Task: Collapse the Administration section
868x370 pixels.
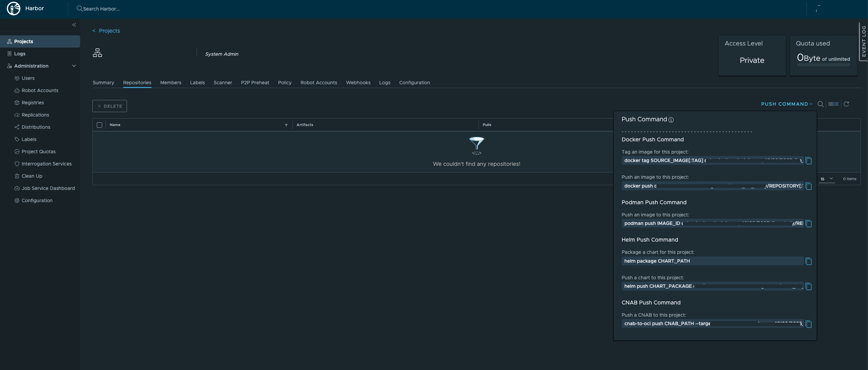Action: (74, 66)
